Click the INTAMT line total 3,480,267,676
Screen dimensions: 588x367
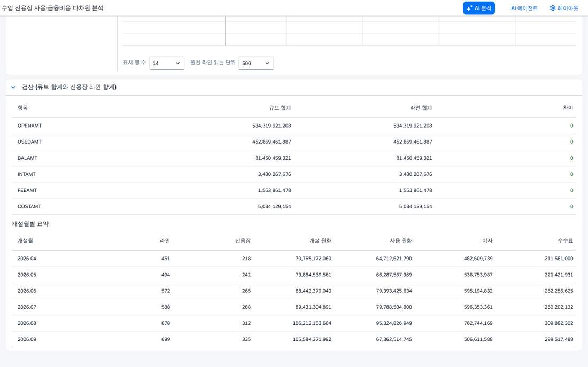coord(415,174)
